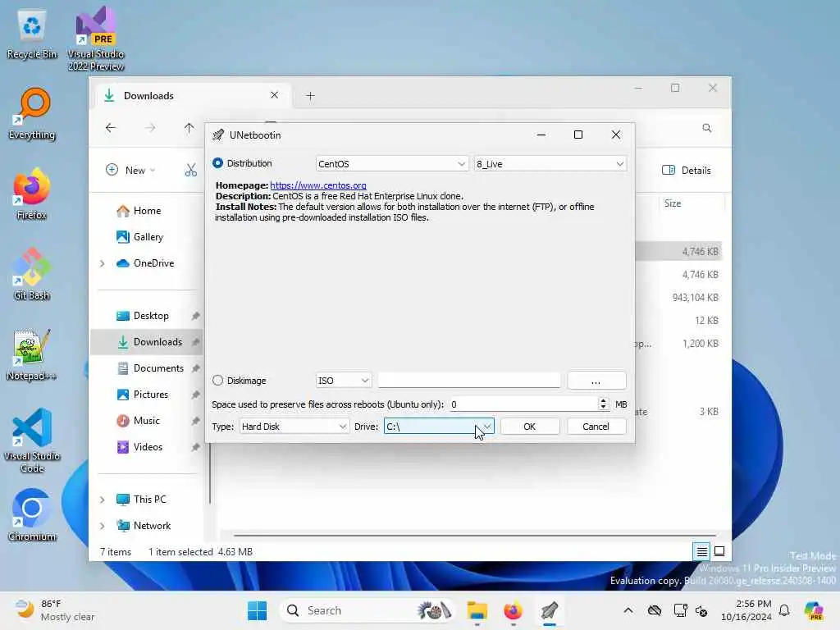Open Visual Studio Code desktop icon
The image size is (840, 630).
point(32,441)
